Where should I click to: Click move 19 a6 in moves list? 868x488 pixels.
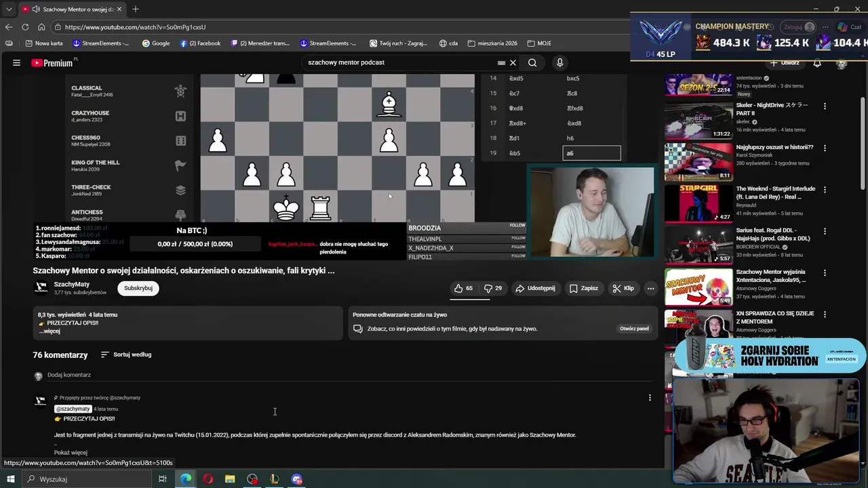coord(591,153)
